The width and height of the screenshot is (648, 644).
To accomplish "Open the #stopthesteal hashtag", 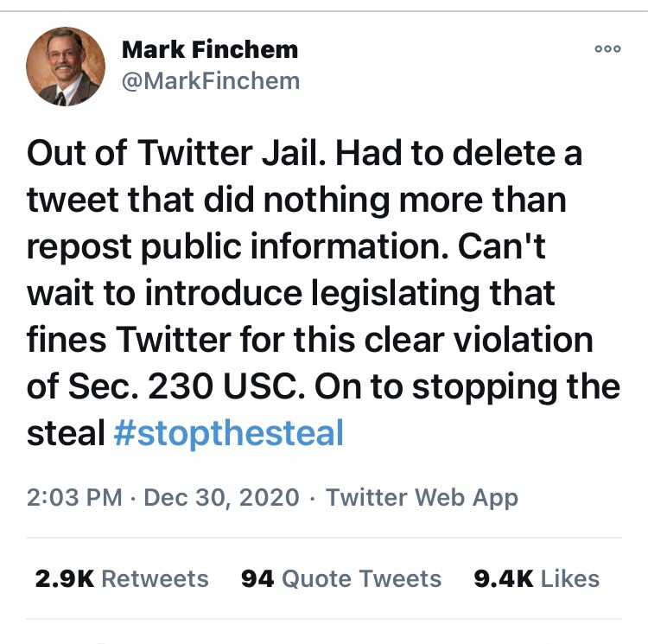I will click(228, 432).
